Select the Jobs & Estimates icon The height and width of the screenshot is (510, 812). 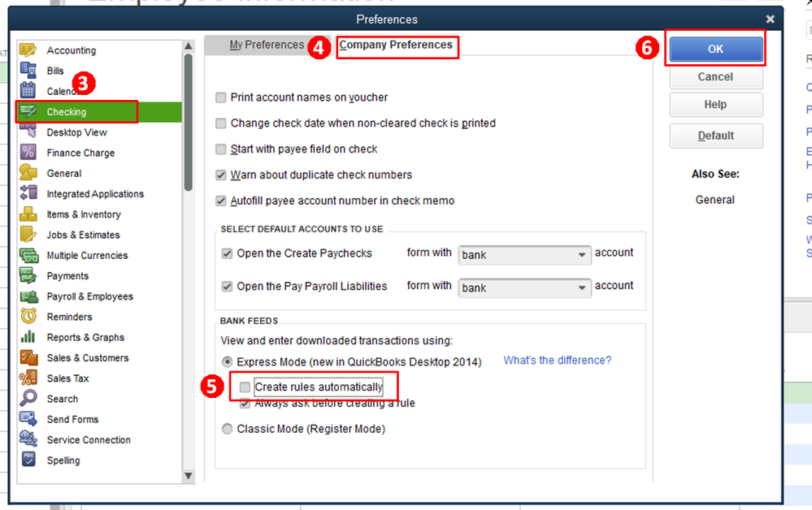(28, 235)
